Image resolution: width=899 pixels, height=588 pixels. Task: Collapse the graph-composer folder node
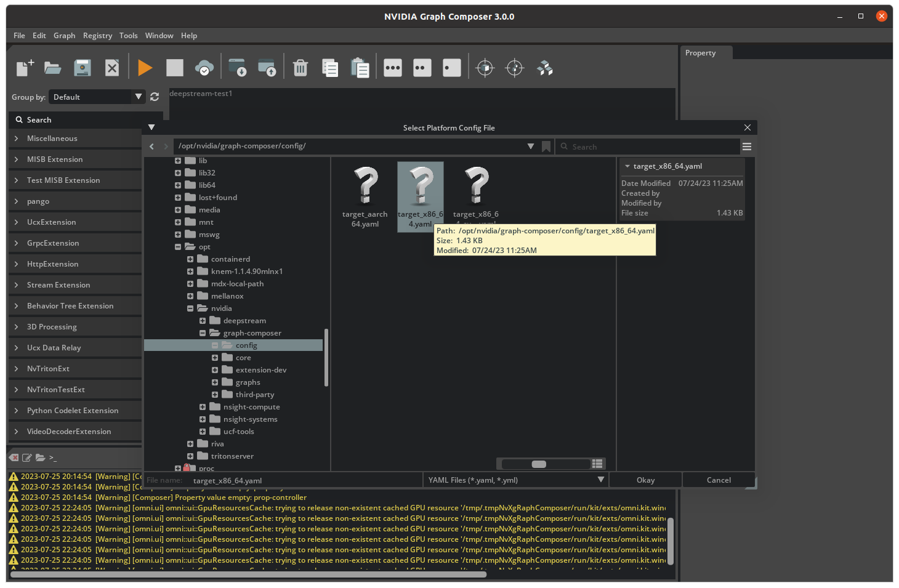pos(203,333)
